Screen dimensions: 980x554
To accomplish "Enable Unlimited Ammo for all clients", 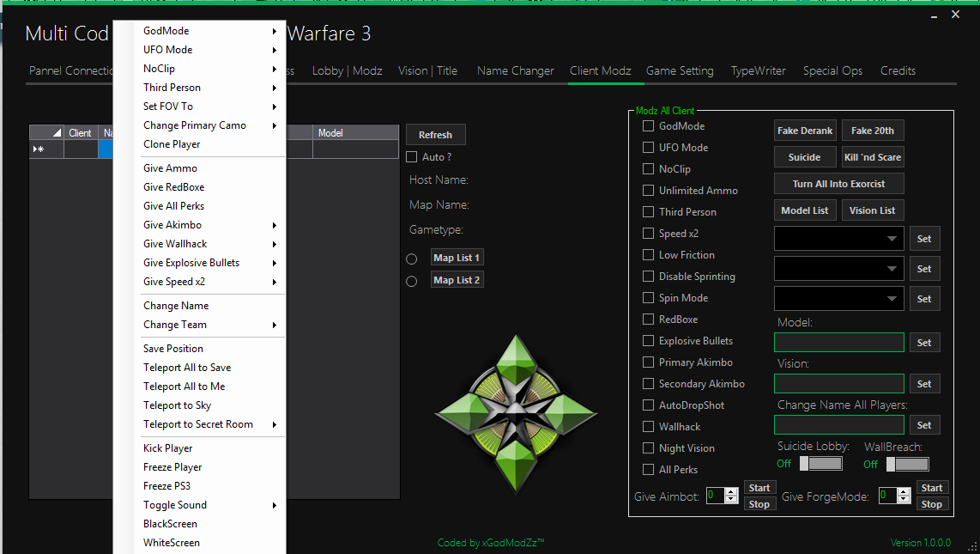I will [x=649, y=190].
